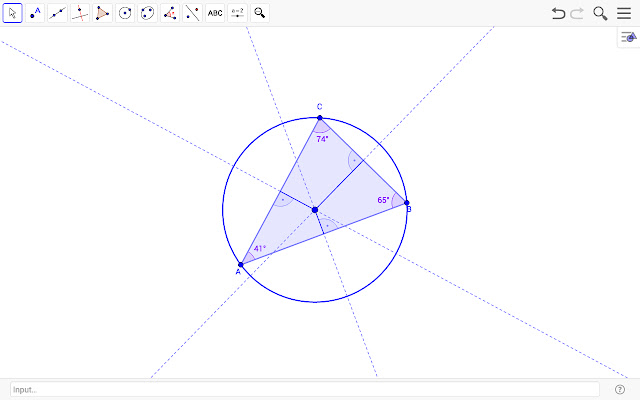Select the Line through two points tool
This screenshot has width=640, height=400.
click(58, 13)
